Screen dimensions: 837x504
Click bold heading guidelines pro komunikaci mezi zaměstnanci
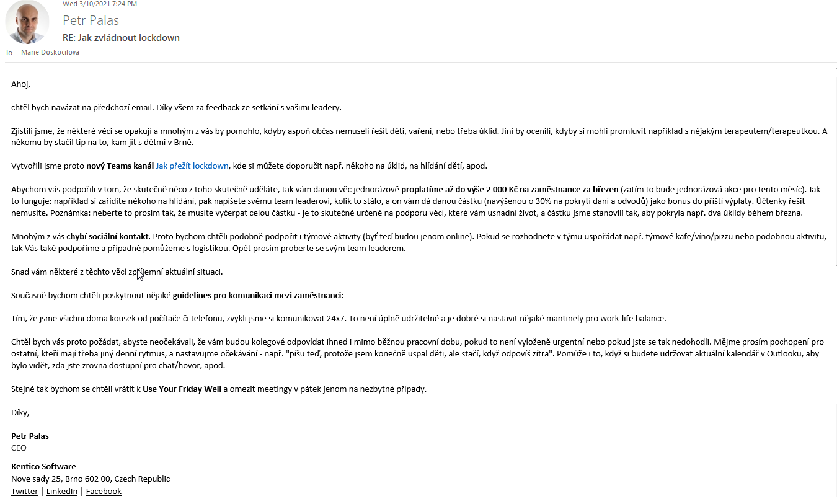[x=257, y=296]
